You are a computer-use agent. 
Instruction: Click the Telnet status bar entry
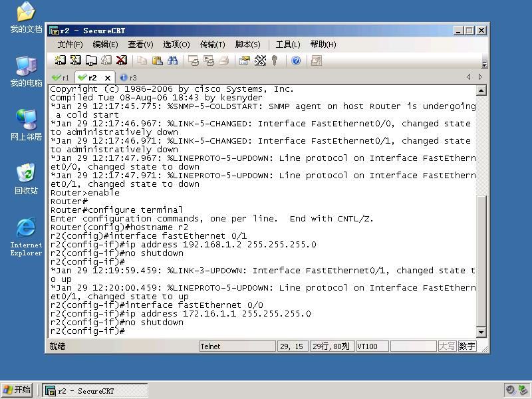237,346
